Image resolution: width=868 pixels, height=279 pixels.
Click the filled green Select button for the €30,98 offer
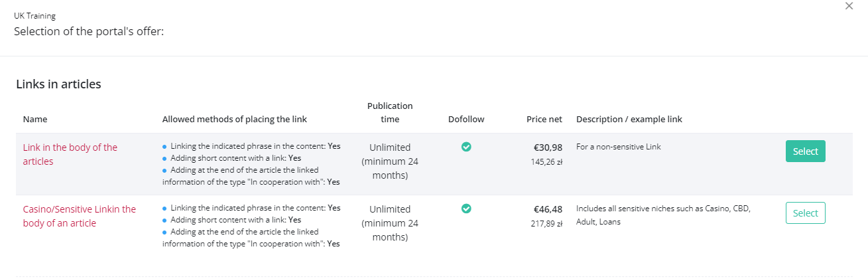tap(806, 151)
